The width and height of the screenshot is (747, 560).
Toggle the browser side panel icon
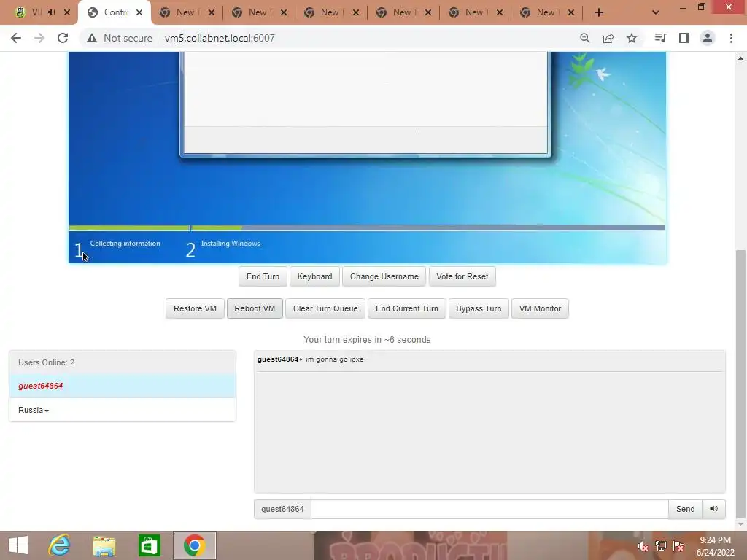click(684, 38)
